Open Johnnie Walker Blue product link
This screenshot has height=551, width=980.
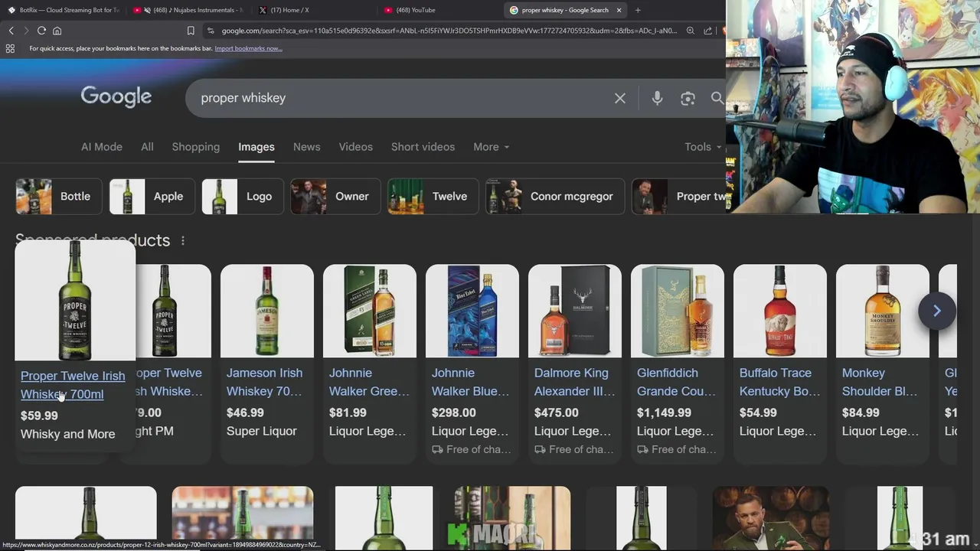tap(470, 382)
